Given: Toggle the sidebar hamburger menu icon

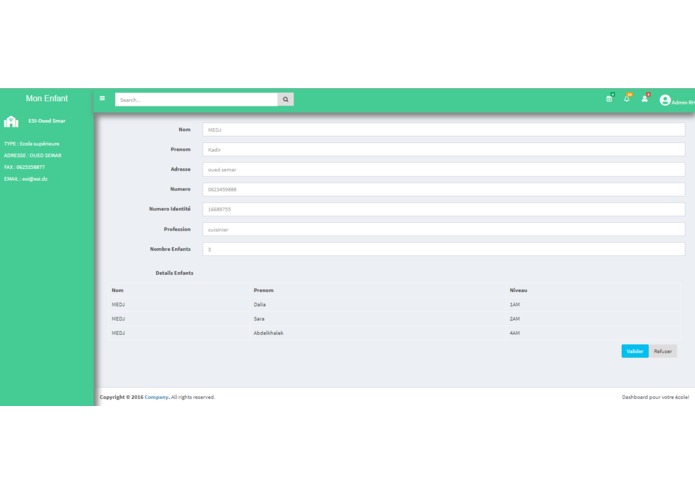Looking at the screenshot, I should pyautogui.click(x=102, y=98).
